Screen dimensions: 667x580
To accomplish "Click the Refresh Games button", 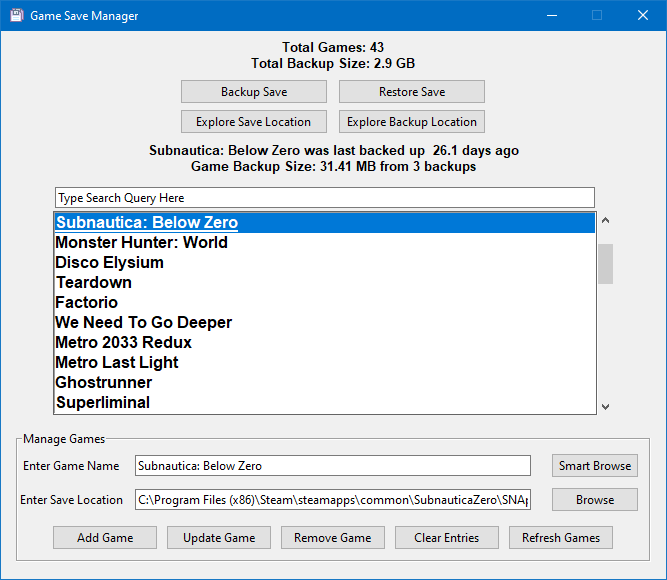I will pos(561,538).
